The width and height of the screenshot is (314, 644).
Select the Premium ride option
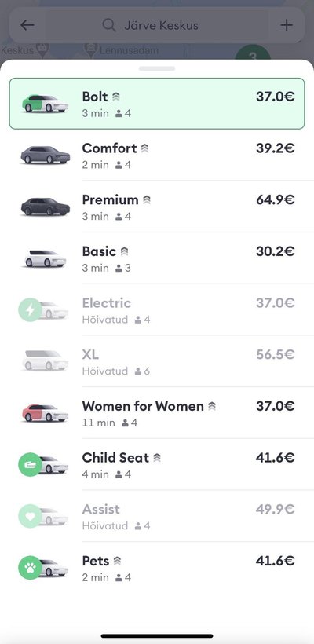(157, 207)
